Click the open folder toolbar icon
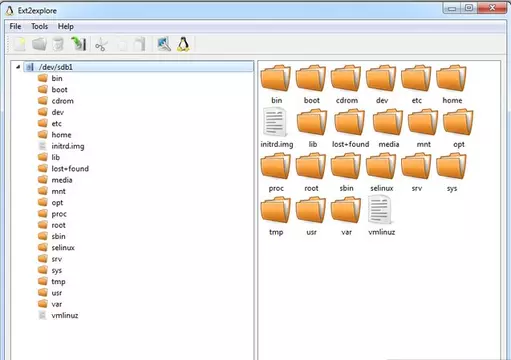Viewport: 511px width, 360px height. click(39, 44)
